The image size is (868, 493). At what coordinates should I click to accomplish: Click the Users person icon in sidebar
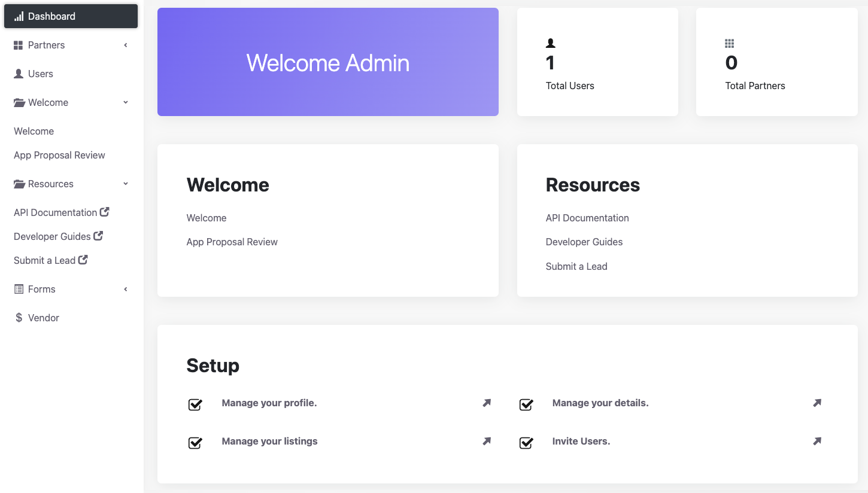coord(19,74)
